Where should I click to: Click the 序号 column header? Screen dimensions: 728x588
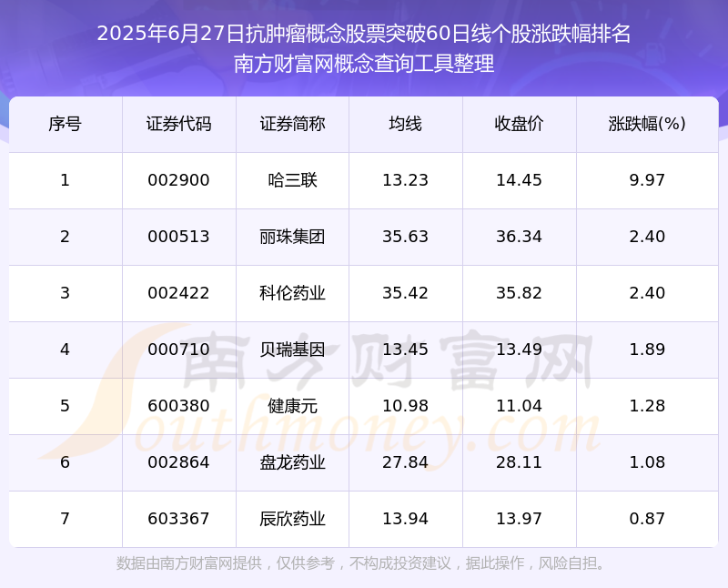click(65, 124)
